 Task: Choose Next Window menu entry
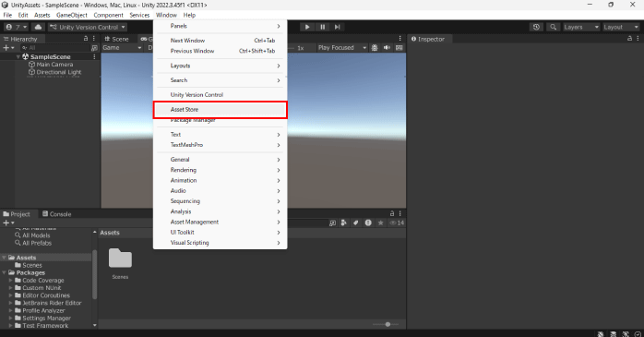(221, 41)
